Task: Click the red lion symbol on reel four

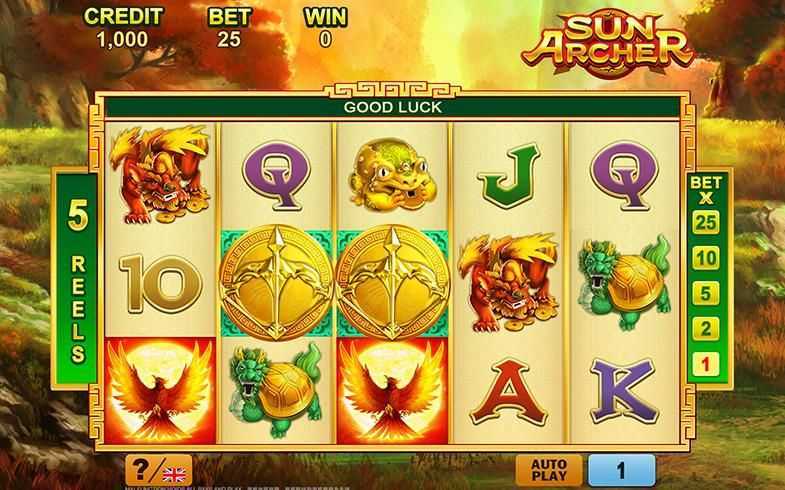Action: click(508, 283)
